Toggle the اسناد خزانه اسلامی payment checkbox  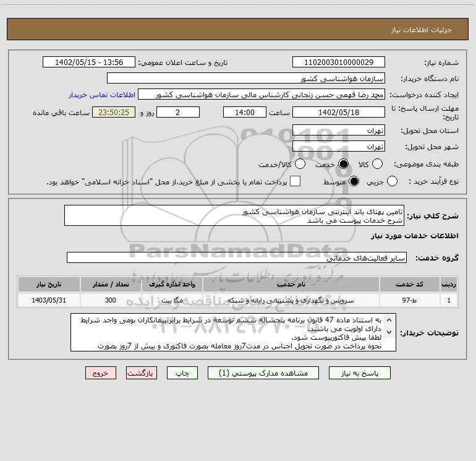295,181
